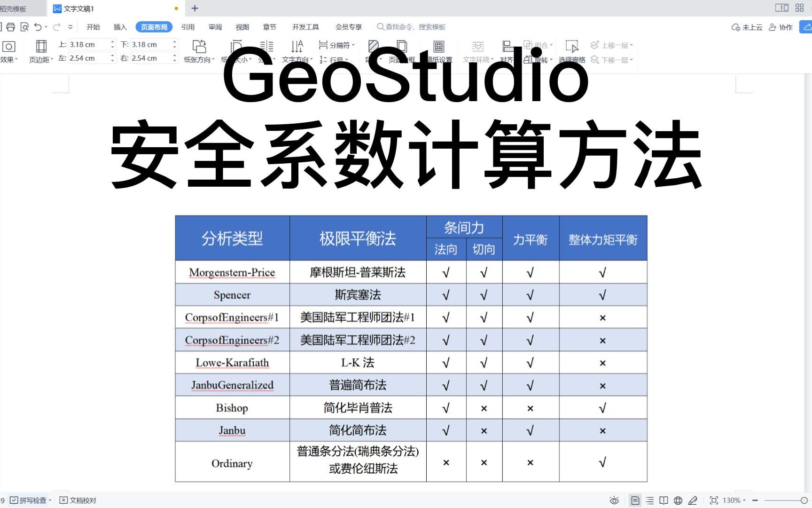This screenshot has width=812, height=508.
Task: Click the Lowe-Karafiath table cell
Action: 232,363
